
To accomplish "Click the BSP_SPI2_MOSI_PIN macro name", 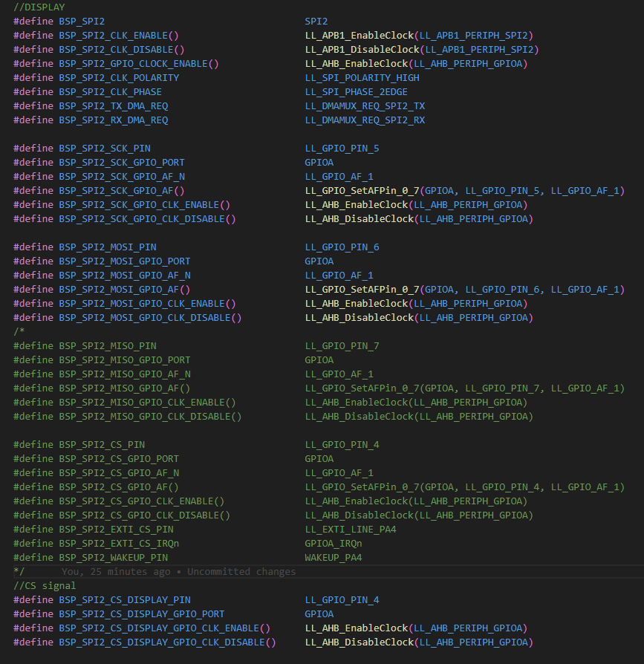I will coord(108,247).
